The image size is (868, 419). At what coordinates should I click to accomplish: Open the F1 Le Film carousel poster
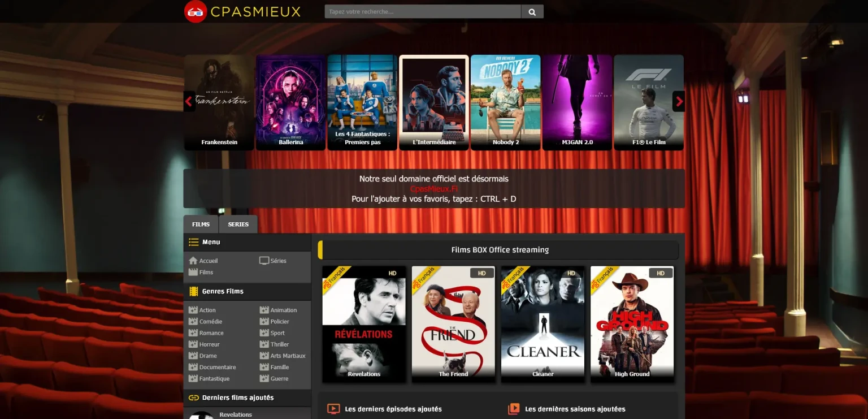[x=649, y=102]
